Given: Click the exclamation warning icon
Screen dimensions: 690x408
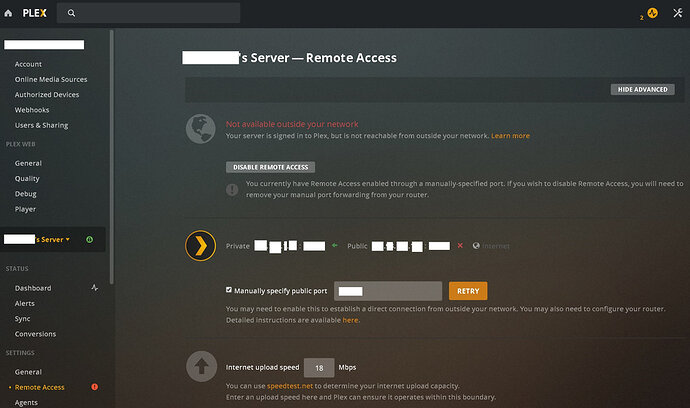Looking at the screenshot, I should click(x=232, y=190).
